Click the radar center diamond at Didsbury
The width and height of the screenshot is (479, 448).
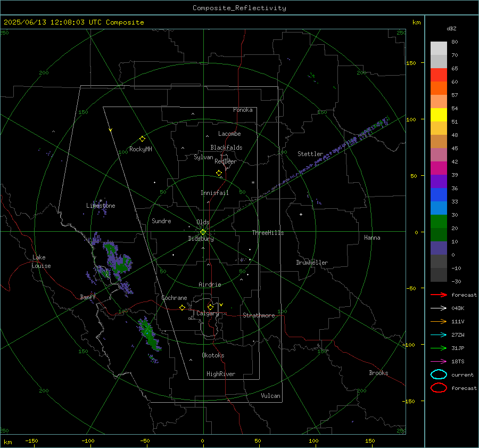point(203,232)
